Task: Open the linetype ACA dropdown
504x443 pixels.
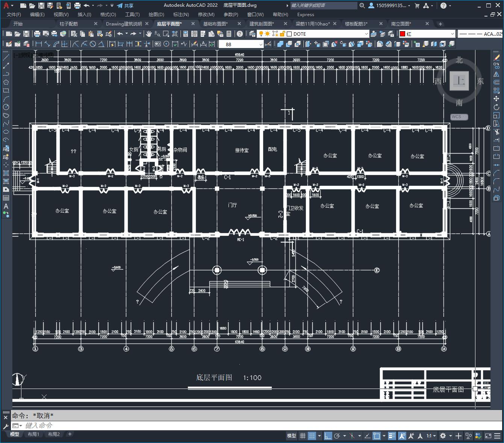Action: (x=480, y=34)
